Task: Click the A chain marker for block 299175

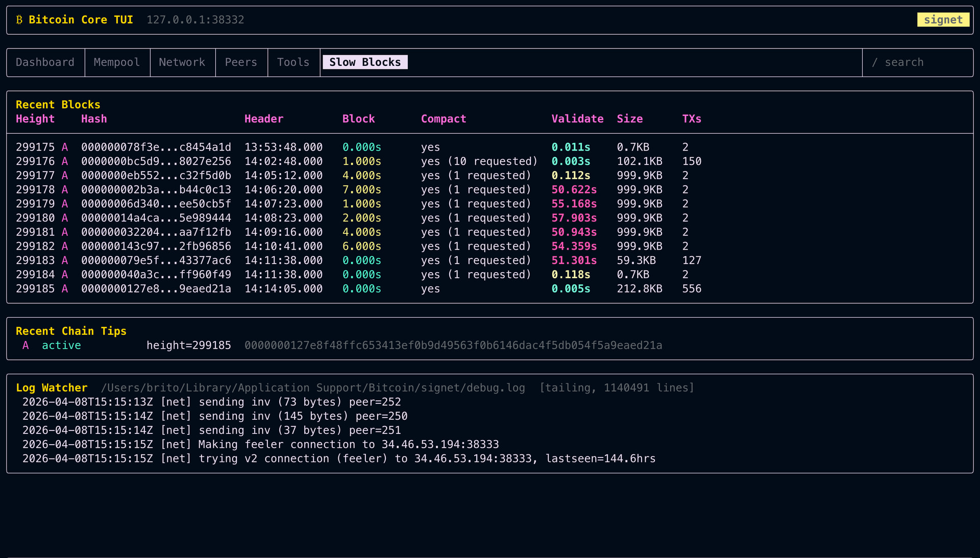Action: (65, 147)
